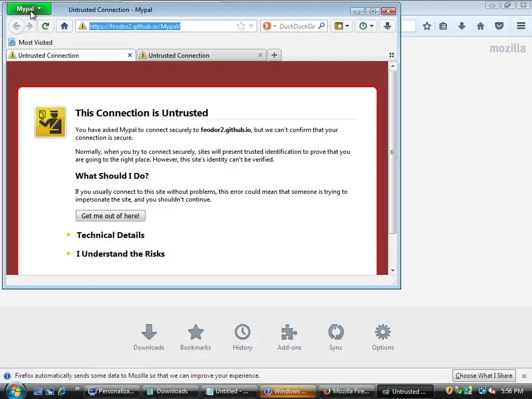Viewport: 532px width, 399px height.
Task: Click the Untrusted taskbar button for Mypal
Action: click(405, 391)
